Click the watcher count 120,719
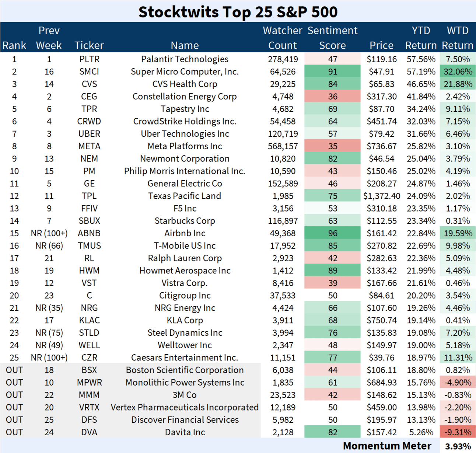Image resolution: width=476 pixels, height=453 pixels. click(x=283, y=134)
